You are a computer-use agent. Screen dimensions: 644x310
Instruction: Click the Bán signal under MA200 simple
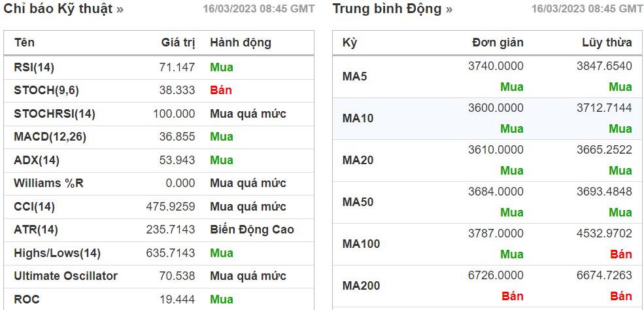pos(513,296)
